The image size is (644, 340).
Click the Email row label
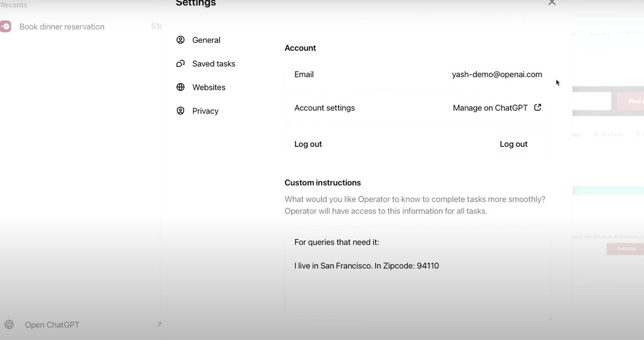(x=304, y=75)
